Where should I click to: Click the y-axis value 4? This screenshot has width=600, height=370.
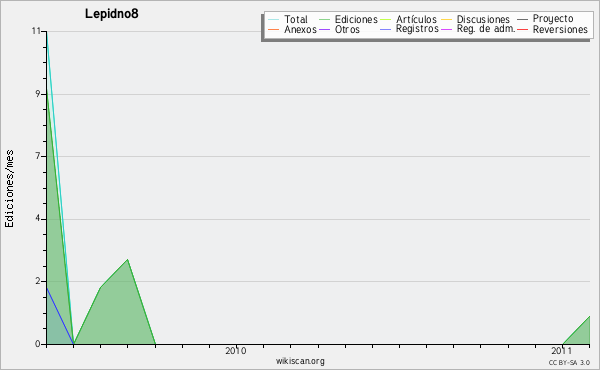point(38,219)
